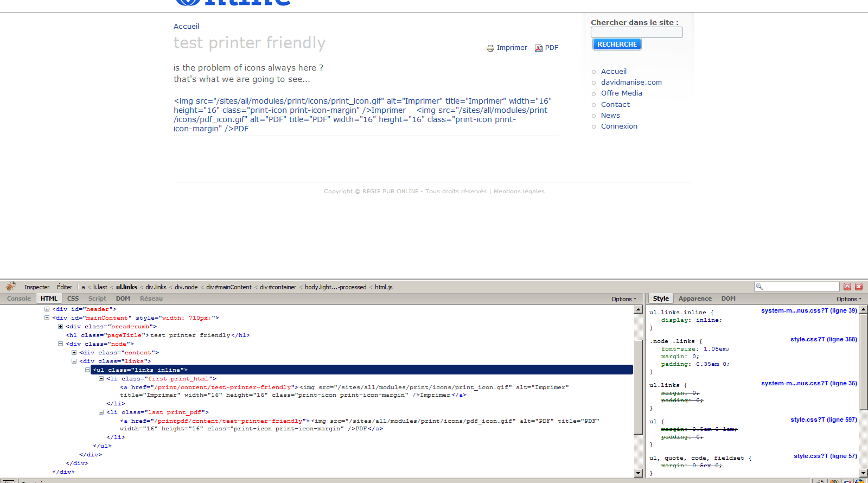Viewport: 868px width, 483px height.
Task: Click HTML panel scrollbar up arrow
Action: [639, 309]
